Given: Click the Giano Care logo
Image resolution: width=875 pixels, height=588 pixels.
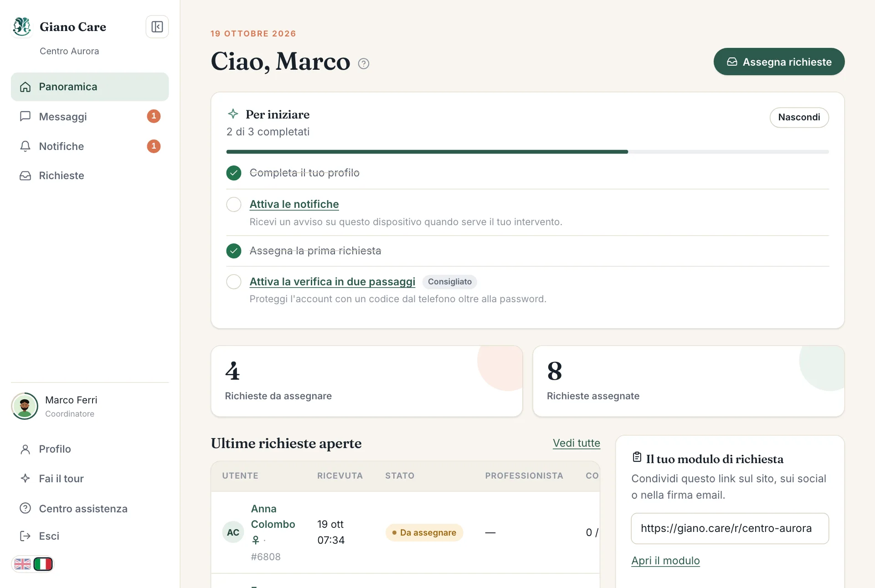Looking at the screenshot, I should (22, 26).
